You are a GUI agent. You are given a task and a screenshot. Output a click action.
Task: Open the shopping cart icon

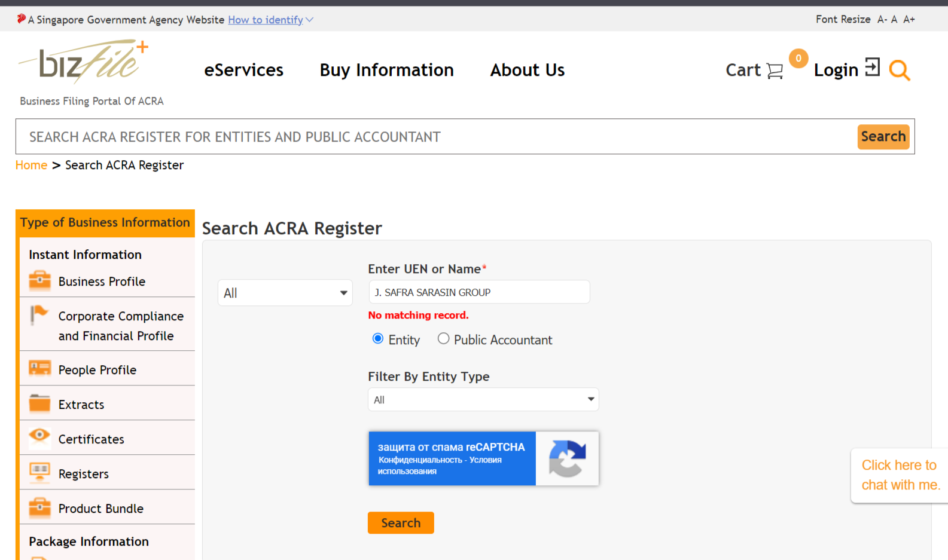point(775,71)
